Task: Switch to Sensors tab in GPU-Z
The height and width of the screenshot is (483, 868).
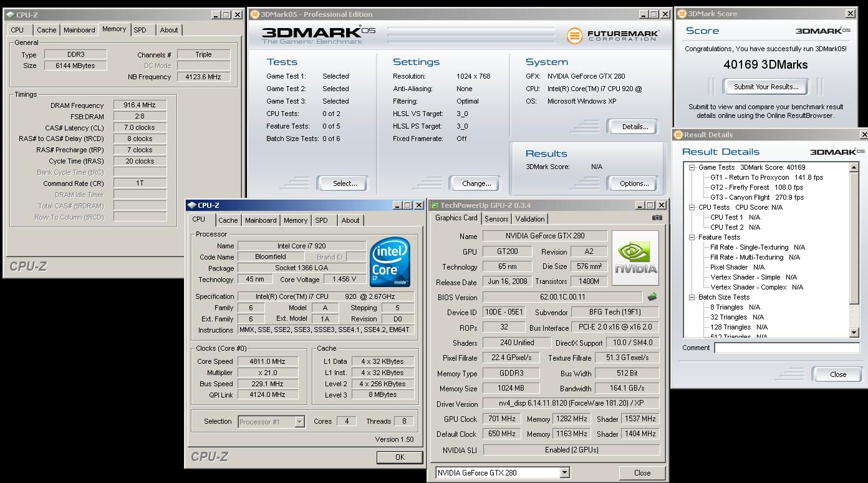Action: click(x=496, y=219)
